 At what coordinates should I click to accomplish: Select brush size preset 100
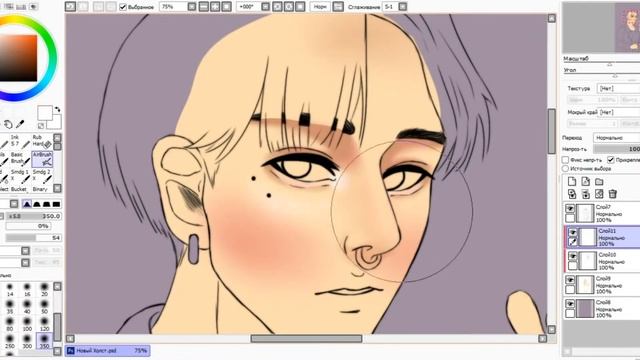[x=27, y=324]
